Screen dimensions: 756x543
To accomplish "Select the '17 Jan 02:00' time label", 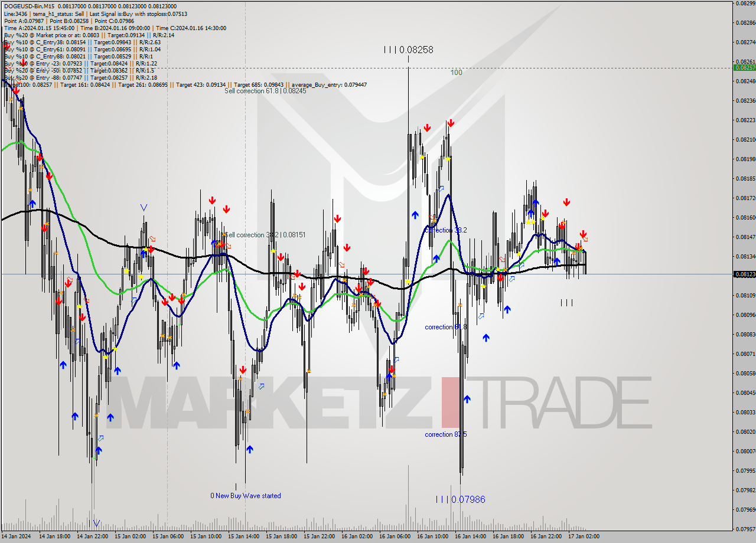I will (584, 537).
